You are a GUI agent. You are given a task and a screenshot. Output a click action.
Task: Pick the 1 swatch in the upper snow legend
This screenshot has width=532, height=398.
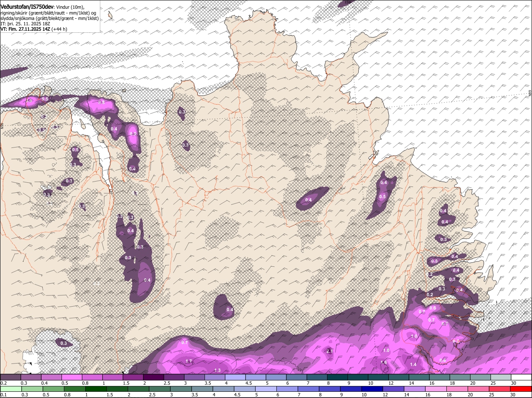pyautogui.click(x=112, y=377)
